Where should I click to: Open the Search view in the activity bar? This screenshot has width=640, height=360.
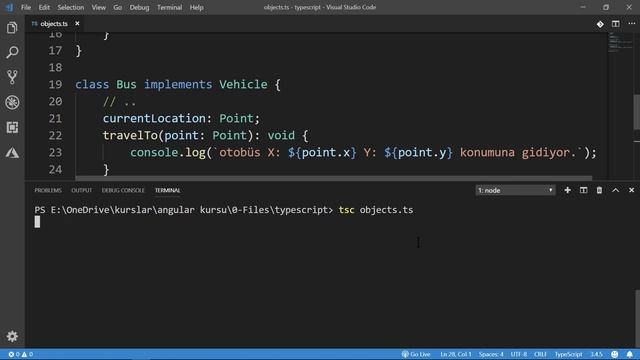click(x=12, y=52)
